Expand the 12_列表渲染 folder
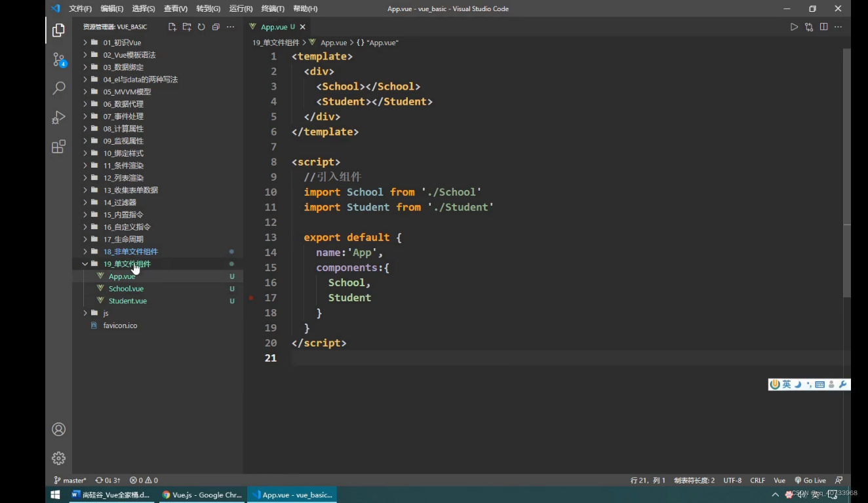This screenshot has height=503, width=868. tap(157, 177)
